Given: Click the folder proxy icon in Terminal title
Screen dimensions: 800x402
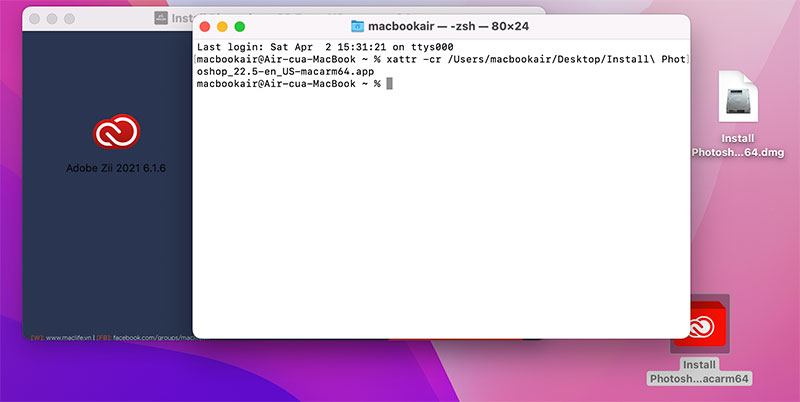Looking at the screenshot, I should tap(358, 26).
